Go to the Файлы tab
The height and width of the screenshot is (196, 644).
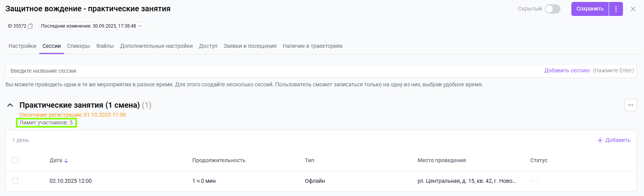point(105,46)
